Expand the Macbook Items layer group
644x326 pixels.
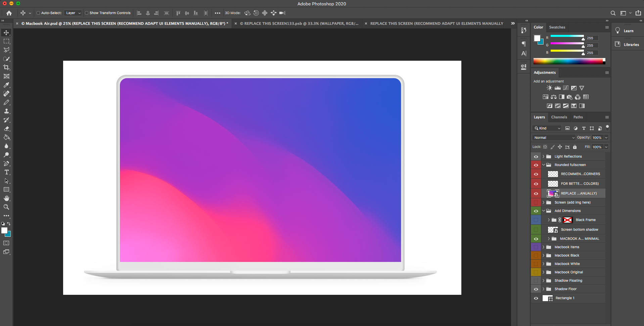(543, 247)
